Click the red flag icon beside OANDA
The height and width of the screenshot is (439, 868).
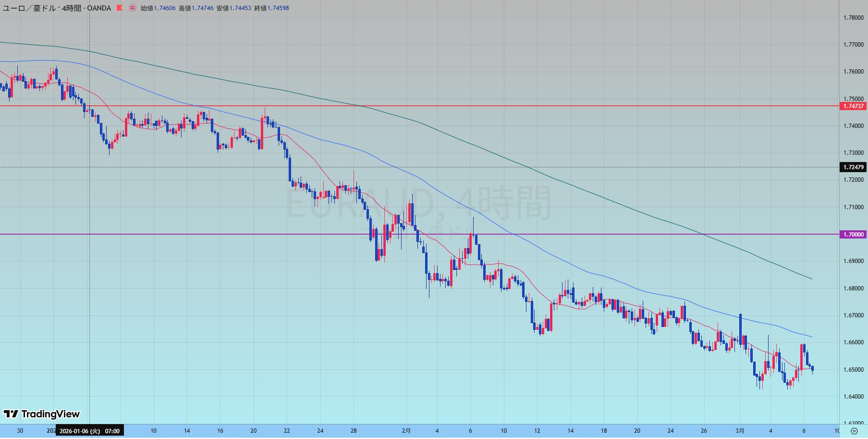click(119, 8)
